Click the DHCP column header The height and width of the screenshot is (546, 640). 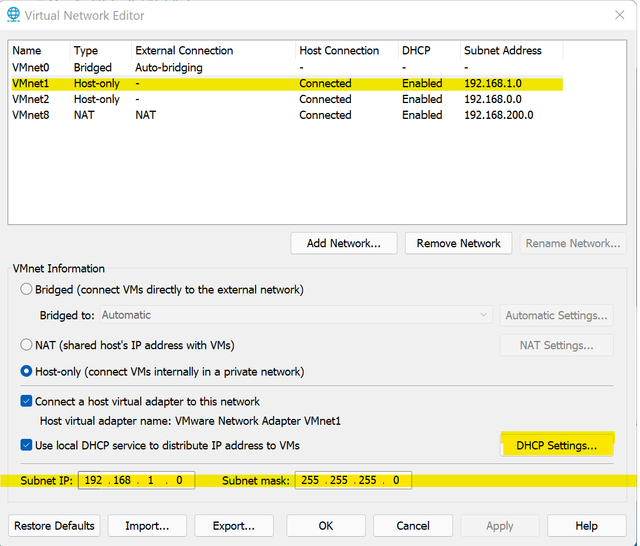point(416,51)
